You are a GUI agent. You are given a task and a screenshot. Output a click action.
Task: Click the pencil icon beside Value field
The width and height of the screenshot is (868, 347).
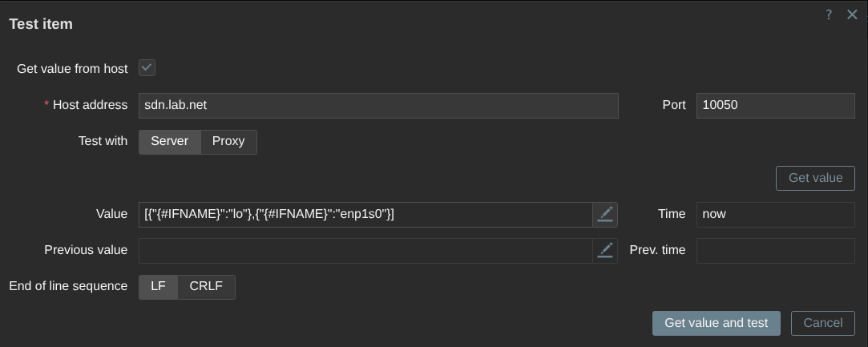pyautogui.click(x=605, y=215)
